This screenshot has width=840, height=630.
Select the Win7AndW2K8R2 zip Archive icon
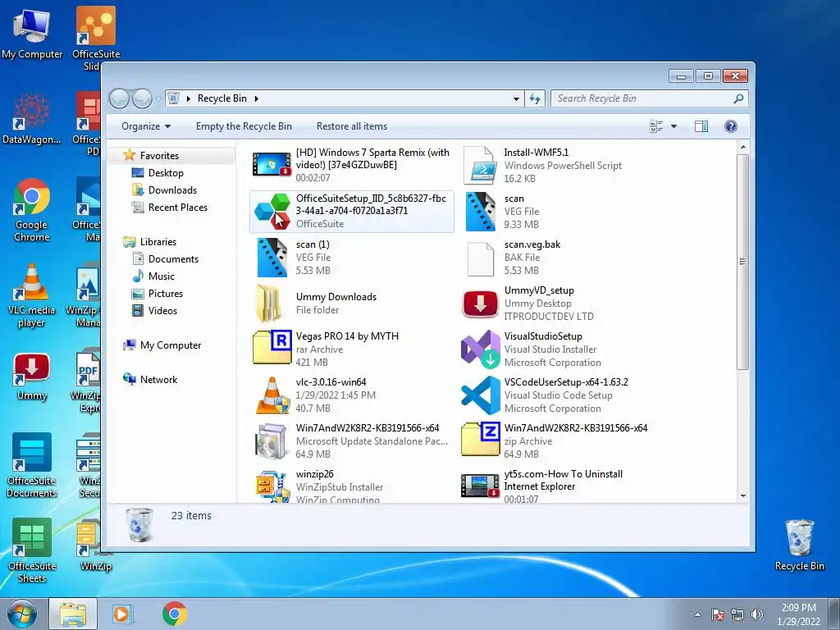pos(480,440)
